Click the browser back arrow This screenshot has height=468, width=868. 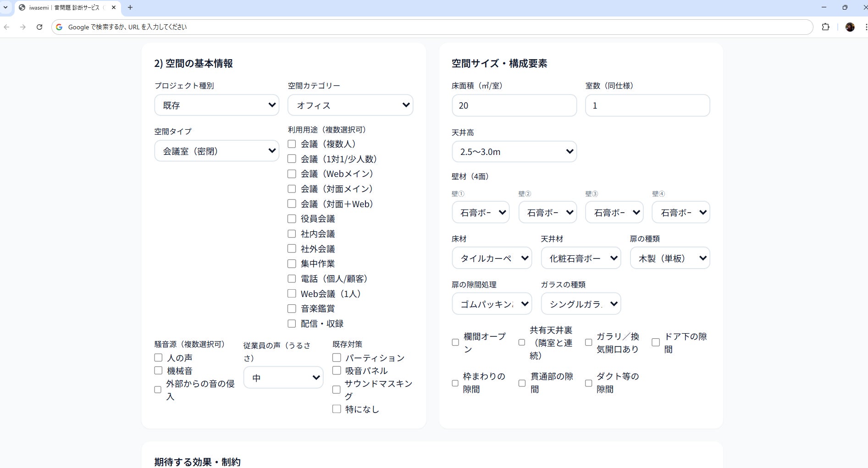point(6,27)
